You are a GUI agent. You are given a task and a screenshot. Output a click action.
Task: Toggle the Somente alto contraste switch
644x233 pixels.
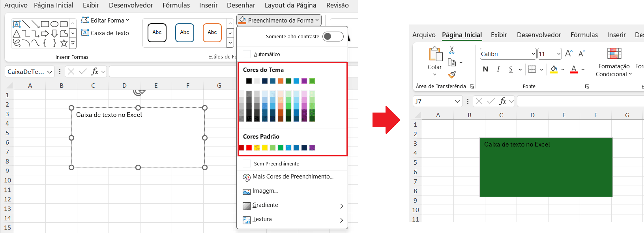tap(333, 37)
